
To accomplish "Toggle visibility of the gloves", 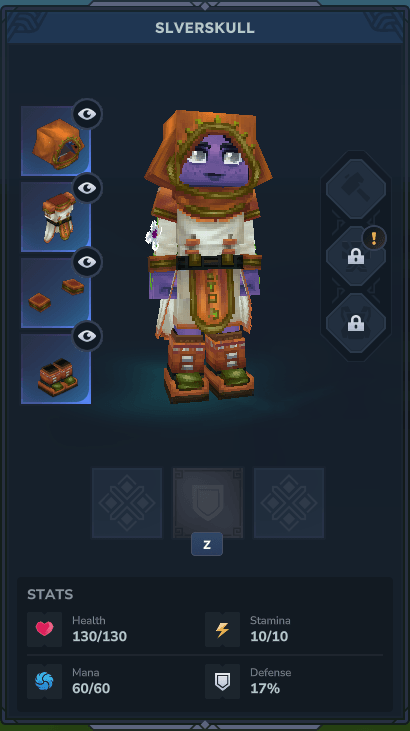I will (87, 262).
